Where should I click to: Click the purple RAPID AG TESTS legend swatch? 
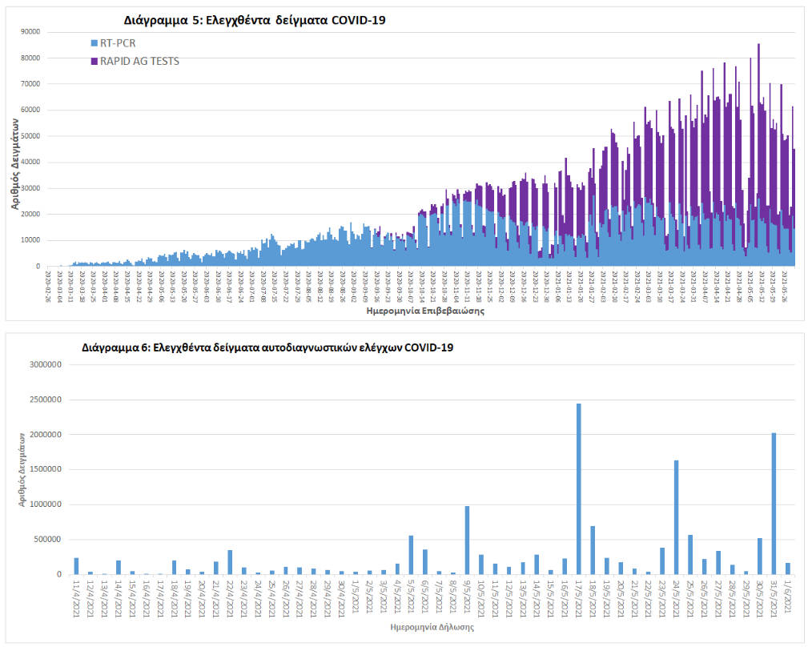click(94, 61)
